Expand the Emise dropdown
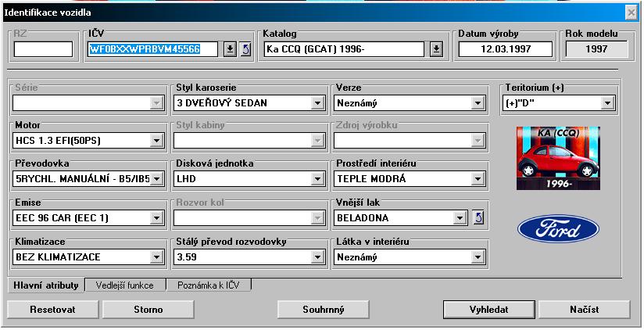The width and height of the screenshot is (644, 330). pyautogui.click(x=156, y=217)
